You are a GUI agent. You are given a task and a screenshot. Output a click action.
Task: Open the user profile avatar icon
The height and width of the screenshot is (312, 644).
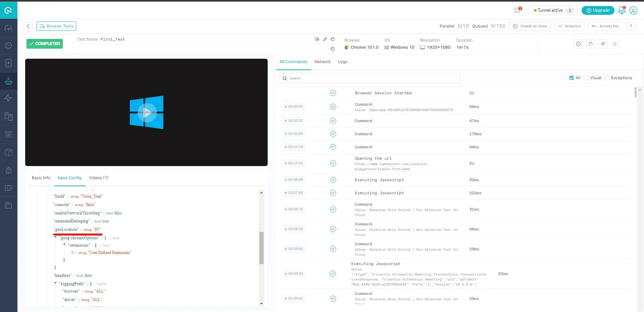coord(633,10)
